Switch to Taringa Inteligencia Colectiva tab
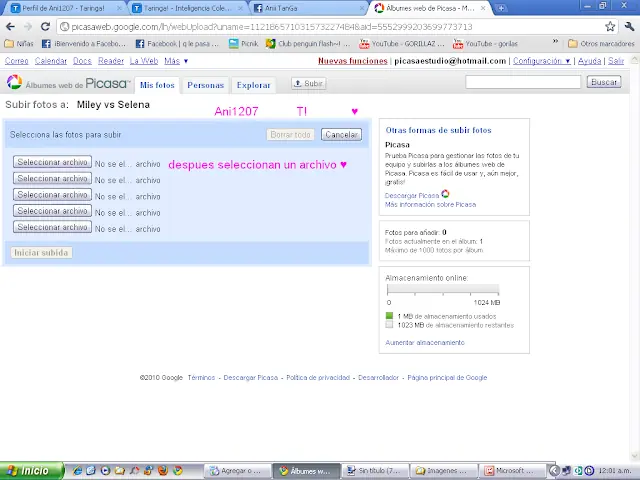This screenshot has height=480, width=640. pyautogui.click(x=188, y=8)
